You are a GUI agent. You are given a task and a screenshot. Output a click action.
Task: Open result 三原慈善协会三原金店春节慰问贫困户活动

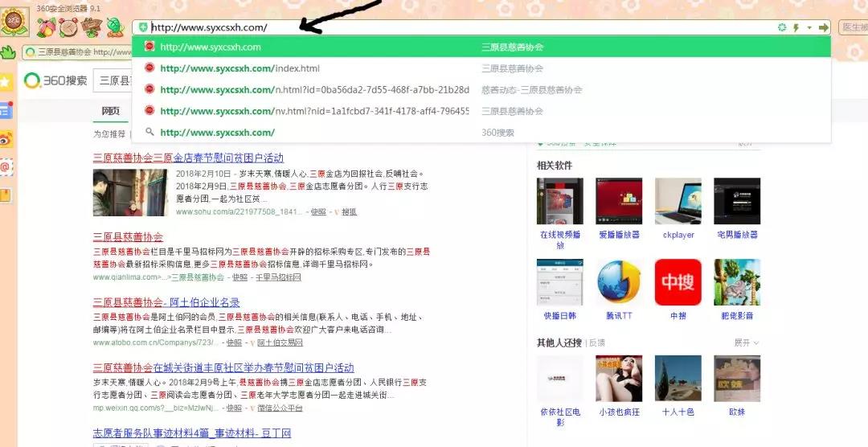click(188, 158)
